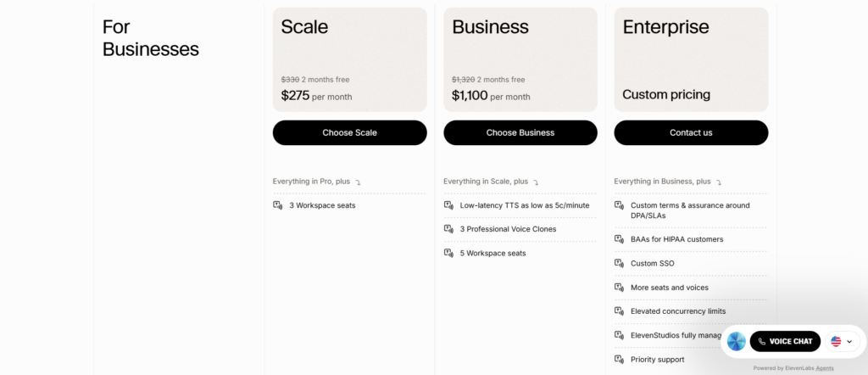Image resolution: width=868 pixels, height=375 pixels.
Task: Start a Voice Chat session
Action: point(785,341)
